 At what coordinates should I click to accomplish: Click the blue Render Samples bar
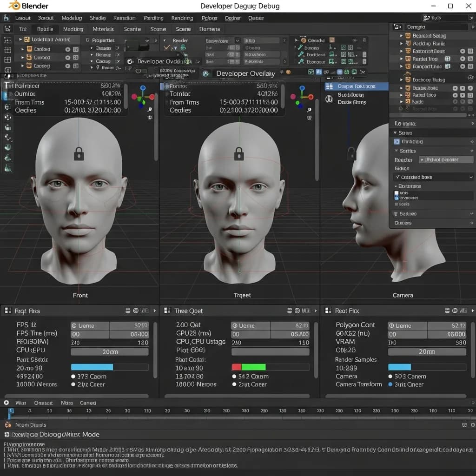[399, 367]
